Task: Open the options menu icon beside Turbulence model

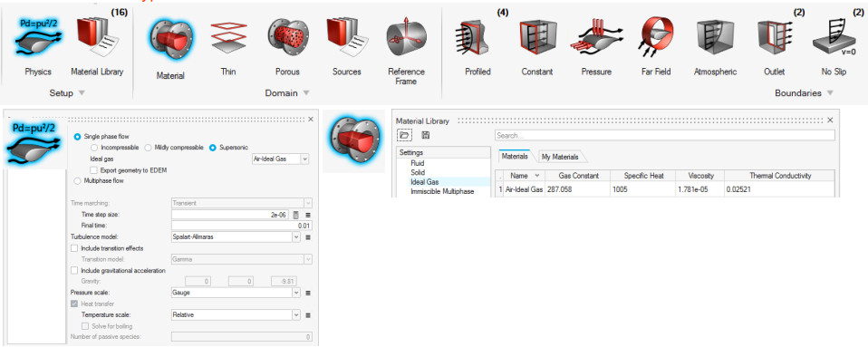Action: pos(308,236)
